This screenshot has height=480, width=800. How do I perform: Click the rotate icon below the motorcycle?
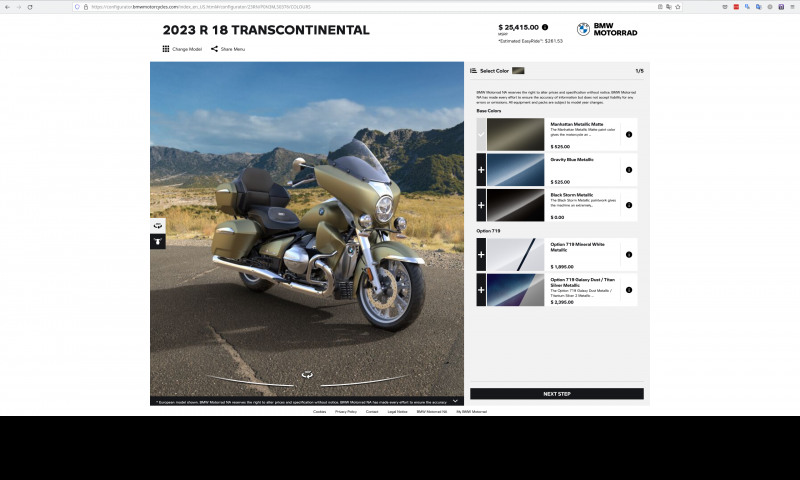[x=307, y=375]
